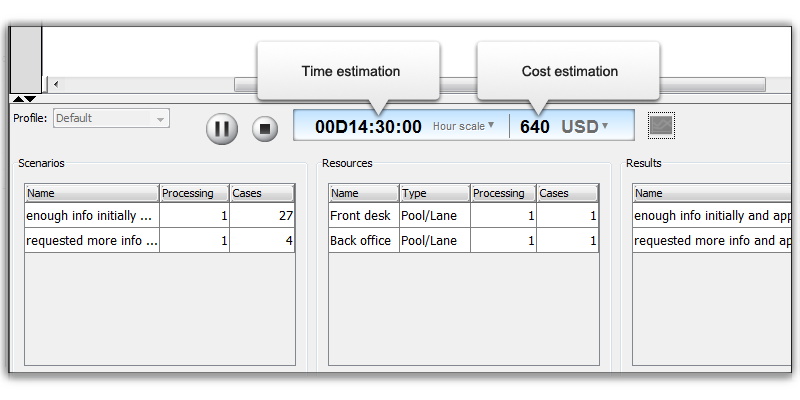Sort Scenarios table by Cases column
Viewport: 800px width, 400px height.
tap(262, 193)
